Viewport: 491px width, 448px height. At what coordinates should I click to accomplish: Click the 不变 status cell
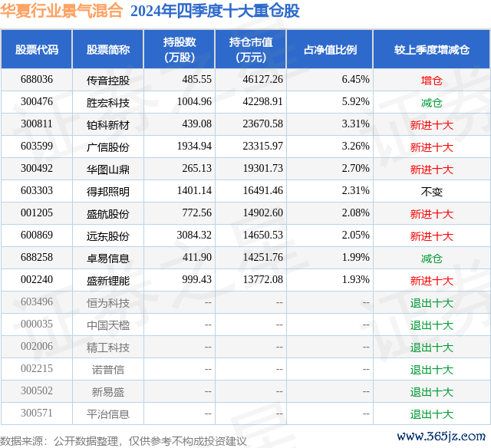[x=432, y=192]
